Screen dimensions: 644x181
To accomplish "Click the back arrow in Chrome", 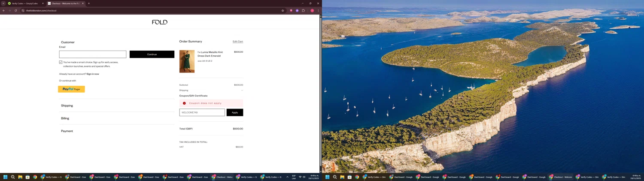I will point(4,10).
